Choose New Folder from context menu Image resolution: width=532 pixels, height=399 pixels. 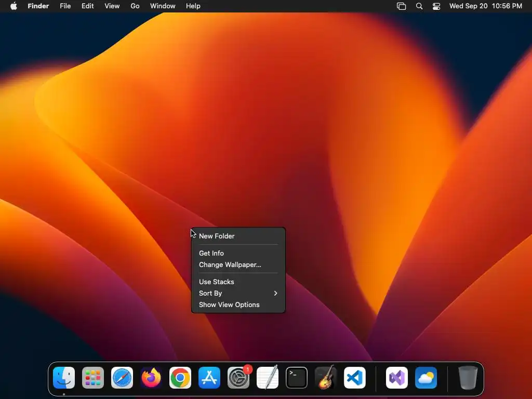[238, 236]
